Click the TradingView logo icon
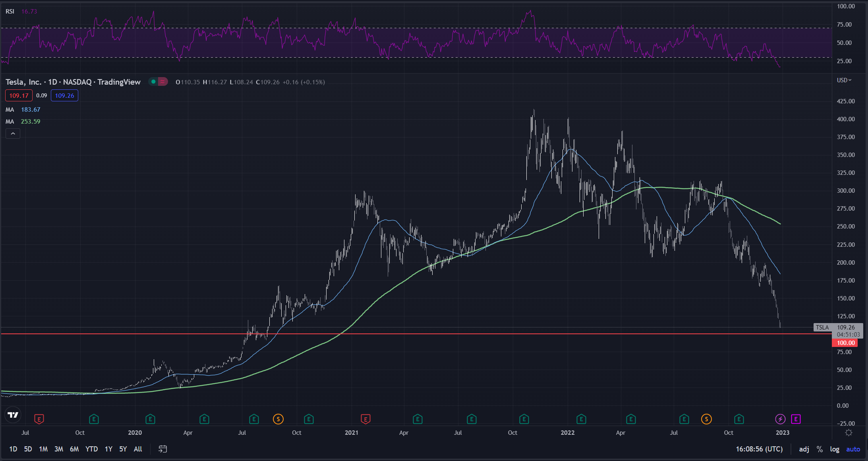 (x=13, y=415)
